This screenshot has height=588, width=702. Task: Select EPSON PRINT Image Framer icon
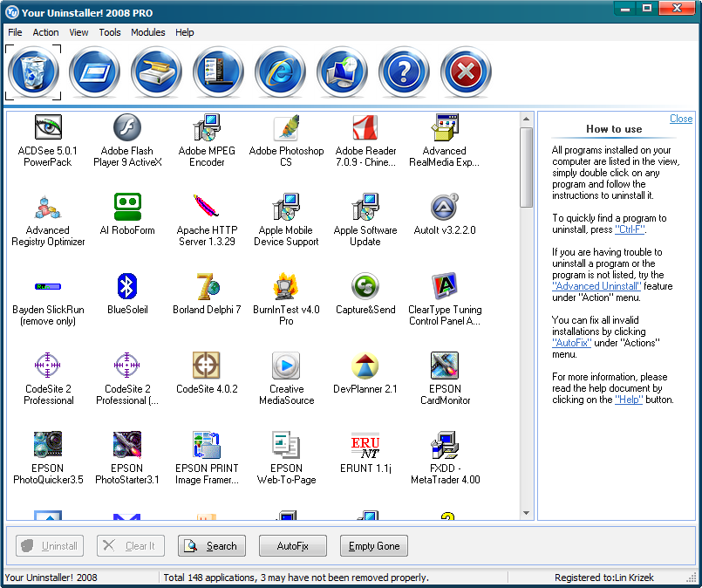point(207,445)
